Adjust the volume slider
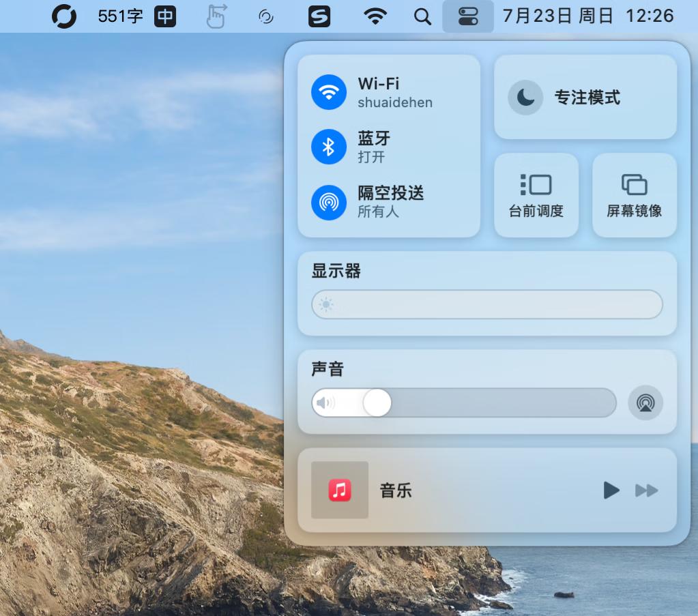Viewport: 698px width, 616px height. pos(376,403)
